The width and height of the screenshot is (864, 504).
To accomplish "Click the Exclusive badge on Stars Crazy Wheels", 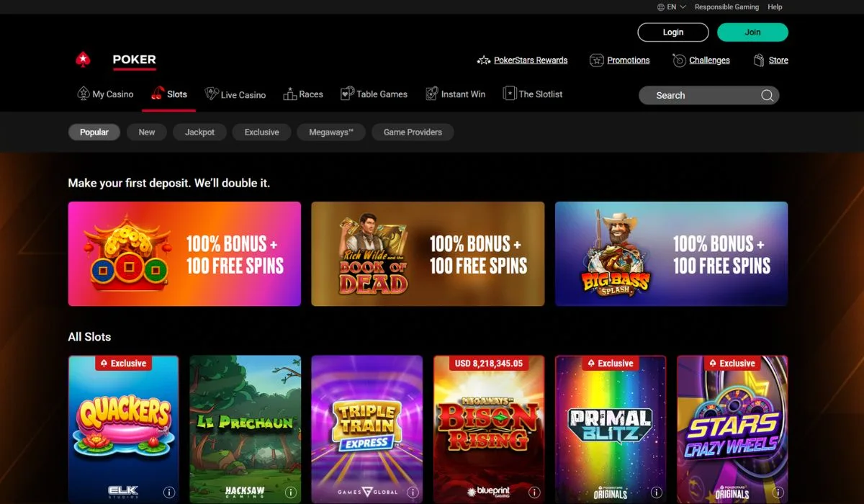I will (x=732, y=364).
